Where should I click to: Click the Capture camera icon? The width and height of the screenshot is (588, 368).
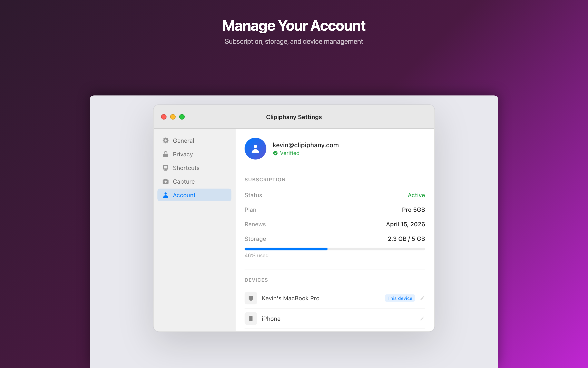[x=165, y=181]
